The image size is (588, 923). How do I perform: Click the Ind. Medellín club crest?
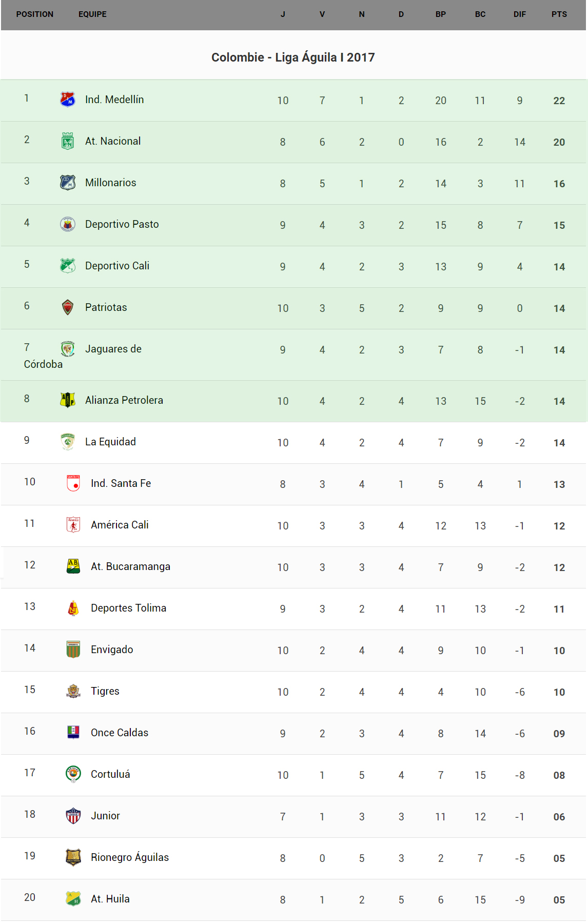click(68, 99)
